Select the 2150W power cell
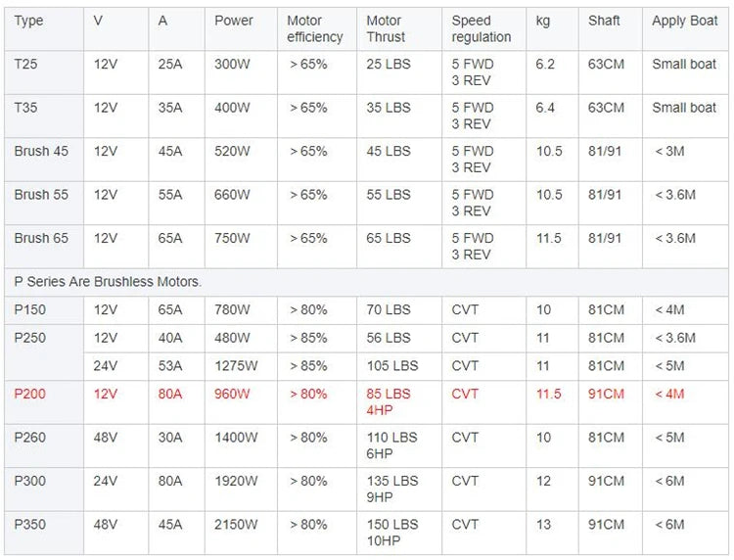The image size is (734, 560). point(236,525)
